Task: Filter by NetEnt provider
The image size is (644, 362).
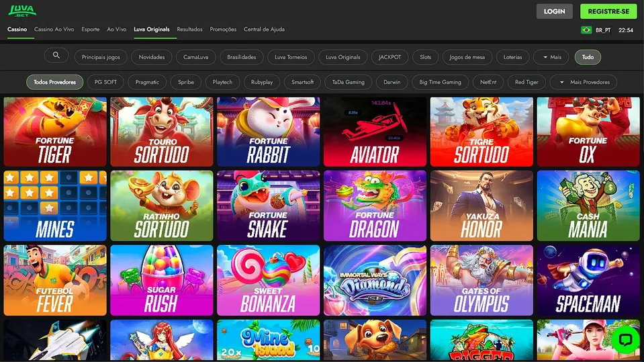Action: 488,82
